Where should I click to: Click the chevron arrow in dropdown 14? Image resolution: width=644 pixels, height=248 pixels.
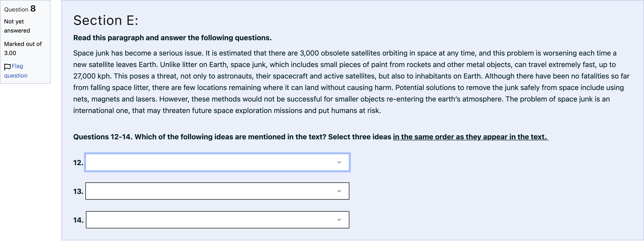click(x=339, y=220)
